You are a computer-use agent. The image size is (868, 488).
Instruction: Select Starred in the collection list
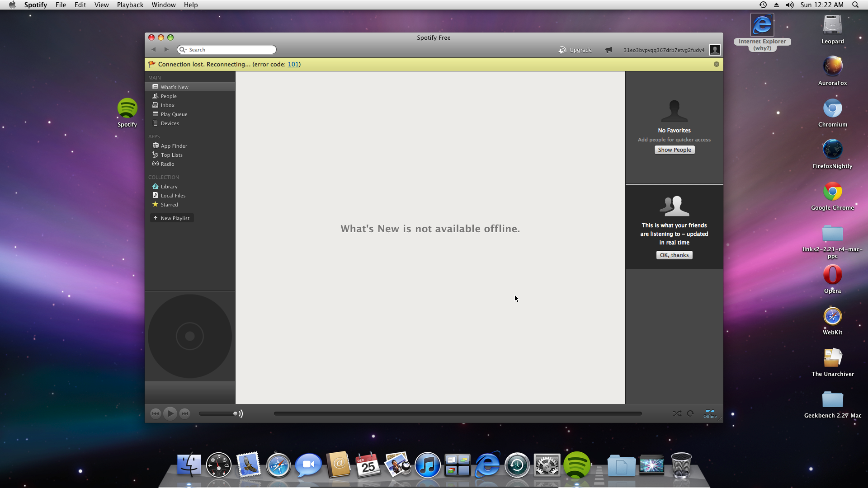point(169,205)
